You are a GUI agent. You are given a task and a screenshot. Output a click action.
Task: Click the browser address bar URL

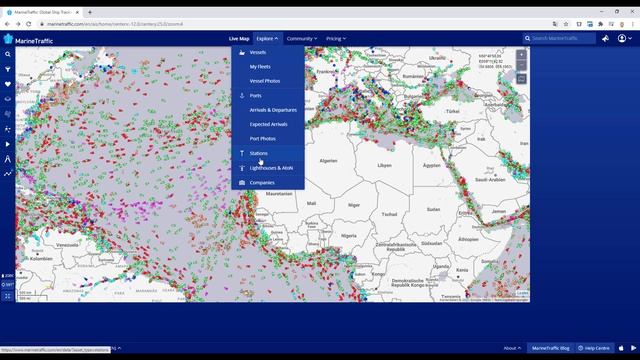(x=115, y=24)
